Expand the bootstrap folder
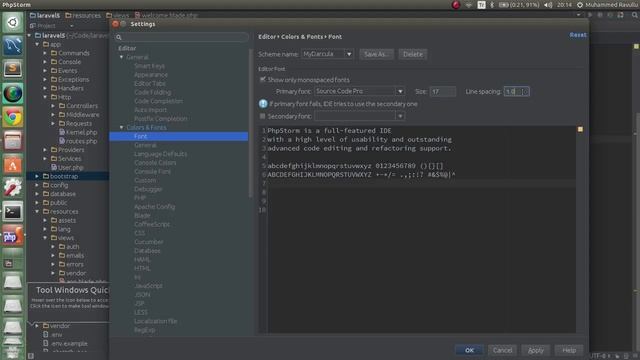 click(x=37, y=176)
